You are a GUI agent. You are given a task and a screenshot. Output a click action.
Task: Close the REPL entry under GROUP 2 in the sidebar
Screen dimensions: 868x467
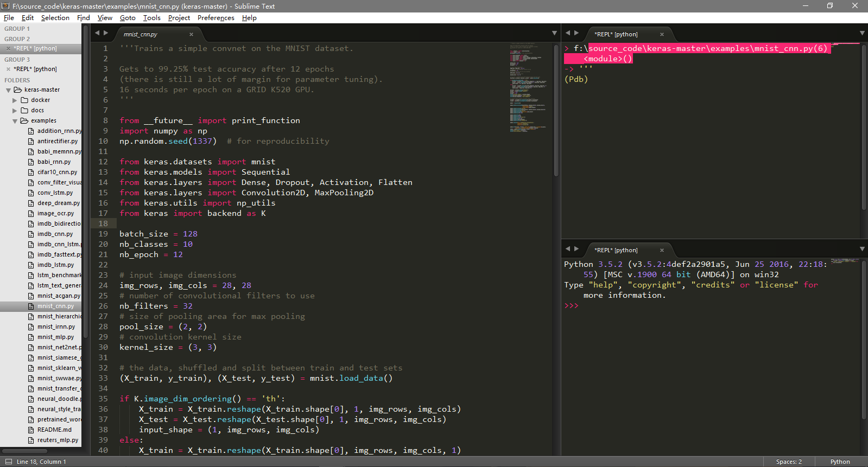point(8,48)
